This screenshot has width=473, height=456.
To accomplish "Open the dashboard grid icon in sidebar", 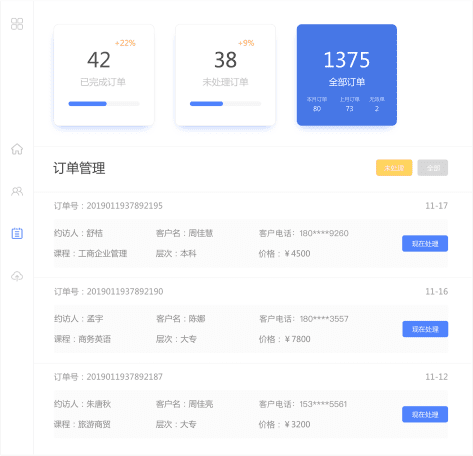I will pos(17,24).
